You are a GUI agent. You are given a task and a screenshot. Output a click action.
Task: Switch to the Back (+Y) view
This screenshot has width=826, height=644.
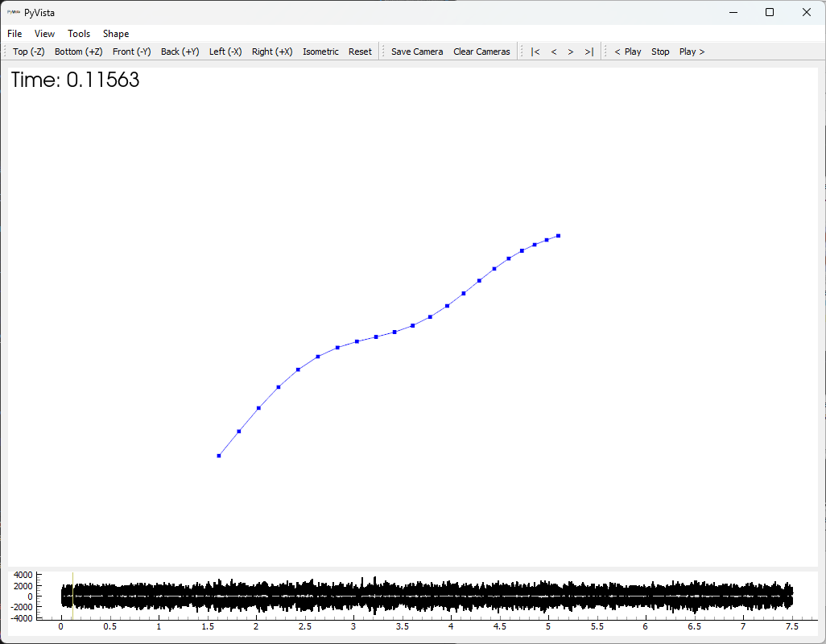tap(180, 51)
